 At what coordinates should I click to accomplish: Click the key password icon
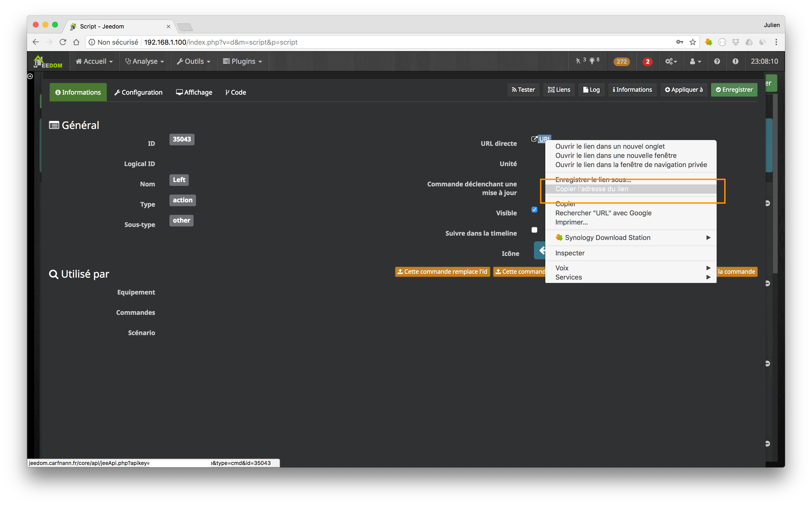point(679,42)
